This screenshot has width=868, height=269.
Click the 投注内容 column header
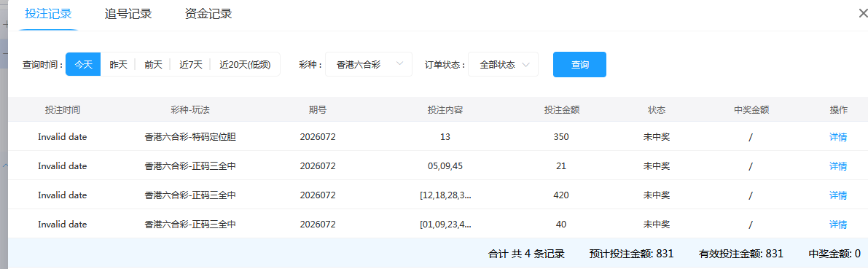[x=445, y=109]
